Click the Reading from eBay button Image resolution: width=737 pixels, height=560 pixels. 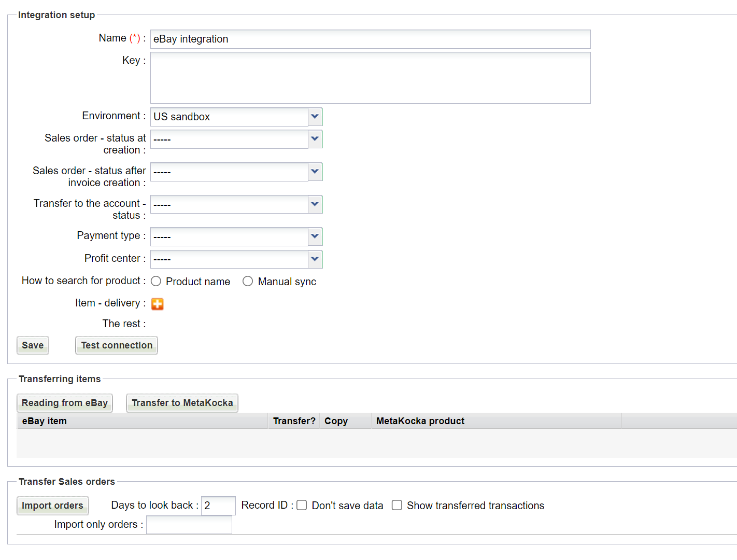pos(65,403)
